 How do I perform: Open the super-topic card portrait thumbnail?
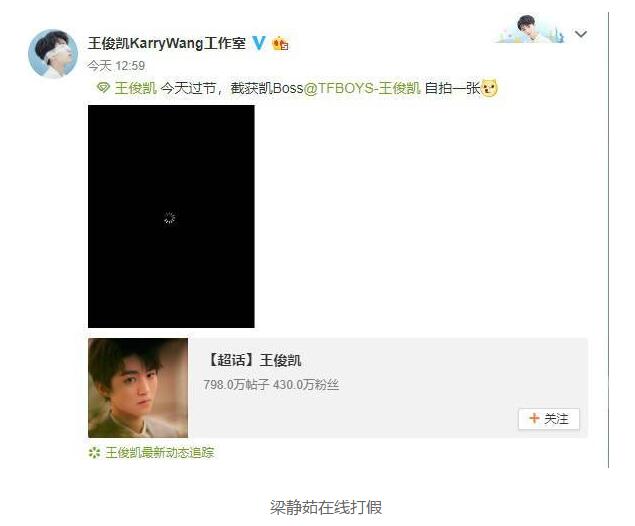[x=138, y=388]
